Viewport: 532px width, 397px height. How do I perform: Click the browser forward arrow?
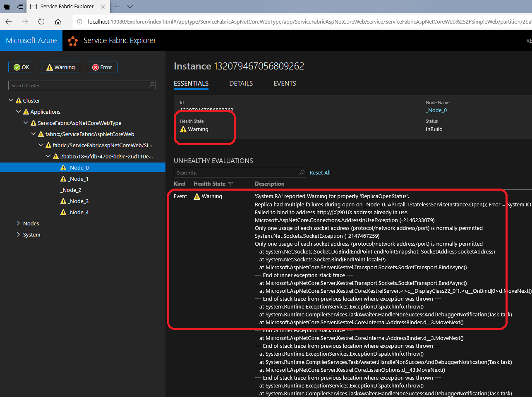pyautogui.click(x=25, y=22)
